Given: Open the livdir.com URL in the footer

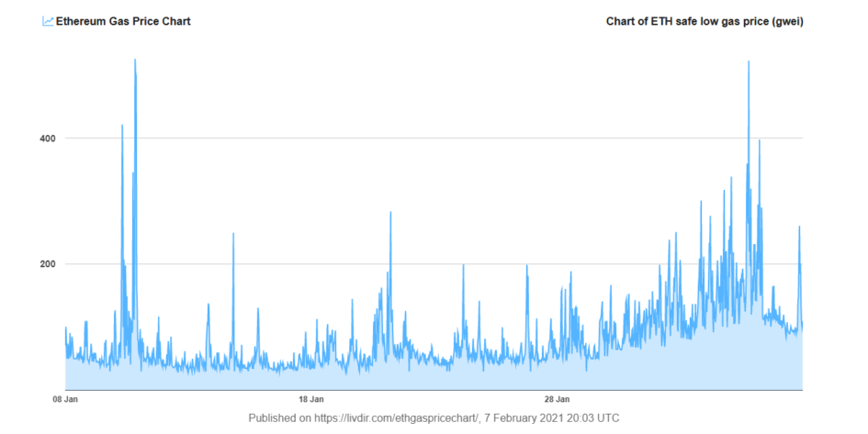Looking at the screenshot, I should pyautogui.click(x=395, y=418).
